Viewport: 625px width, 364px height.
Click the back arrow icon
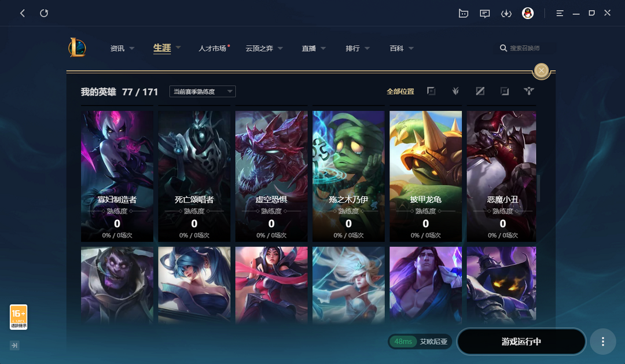[23, 13]
